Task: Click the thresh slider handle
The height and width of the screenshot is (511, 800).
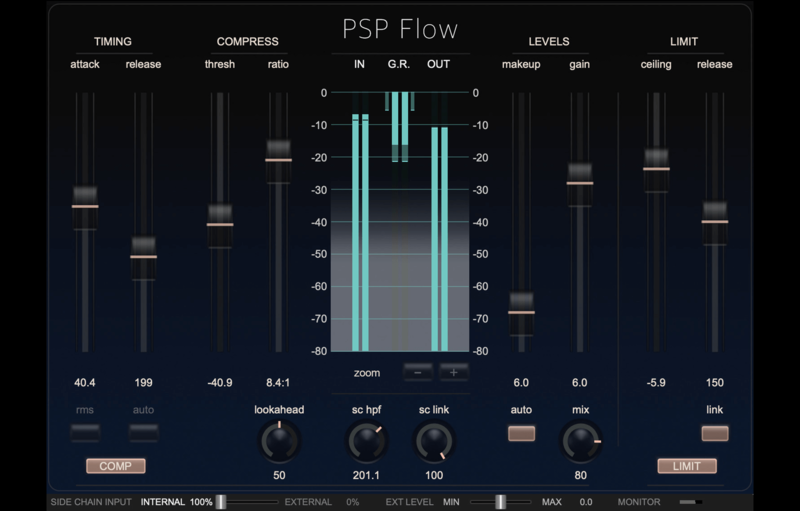Action: tap(220, 225)
